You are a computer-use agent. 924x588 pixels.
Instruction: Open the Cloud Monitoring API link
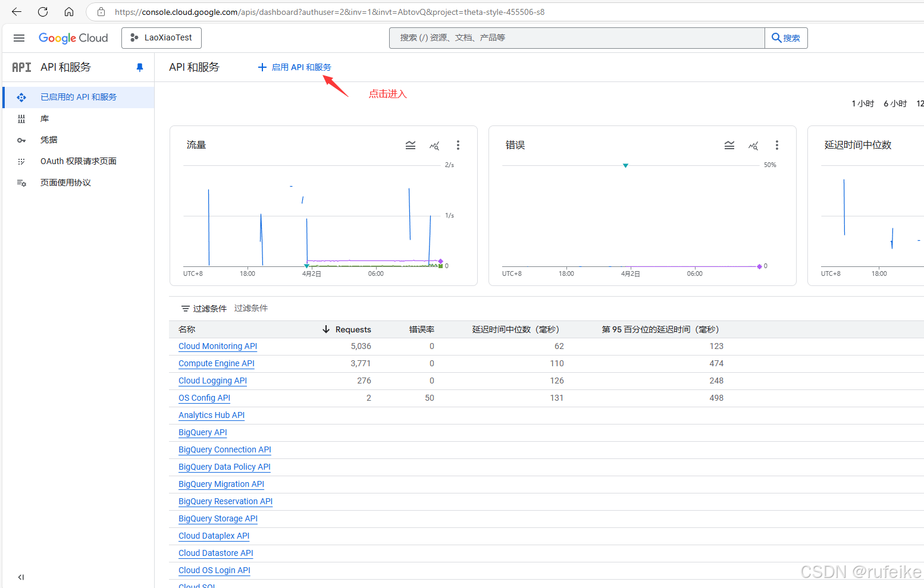point(218,346)
